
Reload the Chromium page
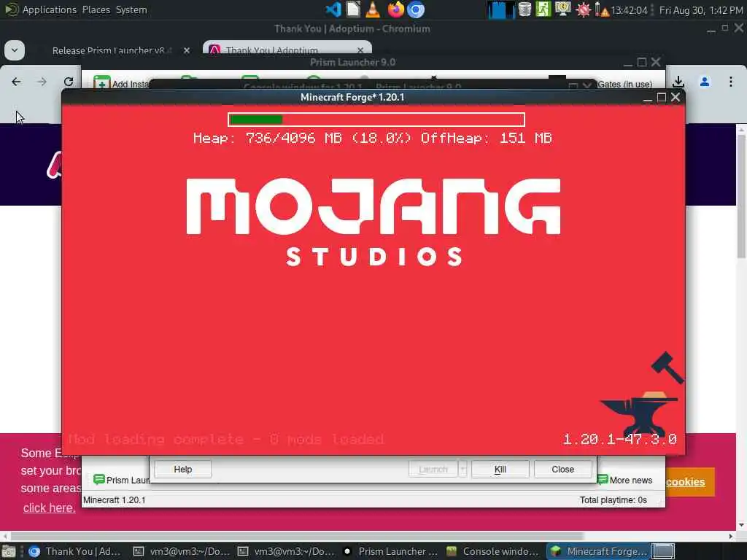[69, 82]
